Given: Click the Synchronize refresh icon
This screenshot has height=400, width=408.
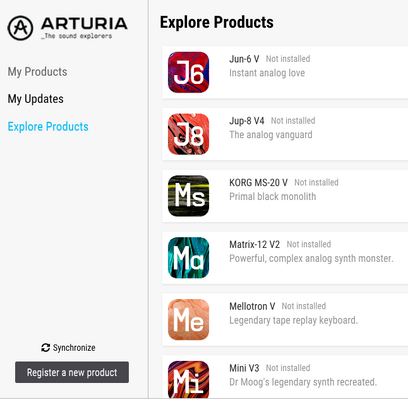Looking at the screenshot, I should pos(45,348).
